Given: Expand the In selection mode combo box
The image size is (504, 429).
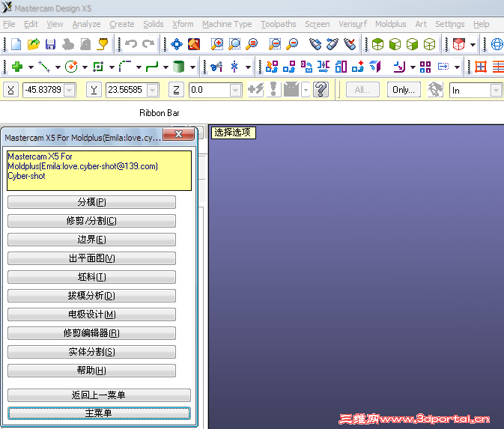Looking at the screenshot, I should (496, 91).
